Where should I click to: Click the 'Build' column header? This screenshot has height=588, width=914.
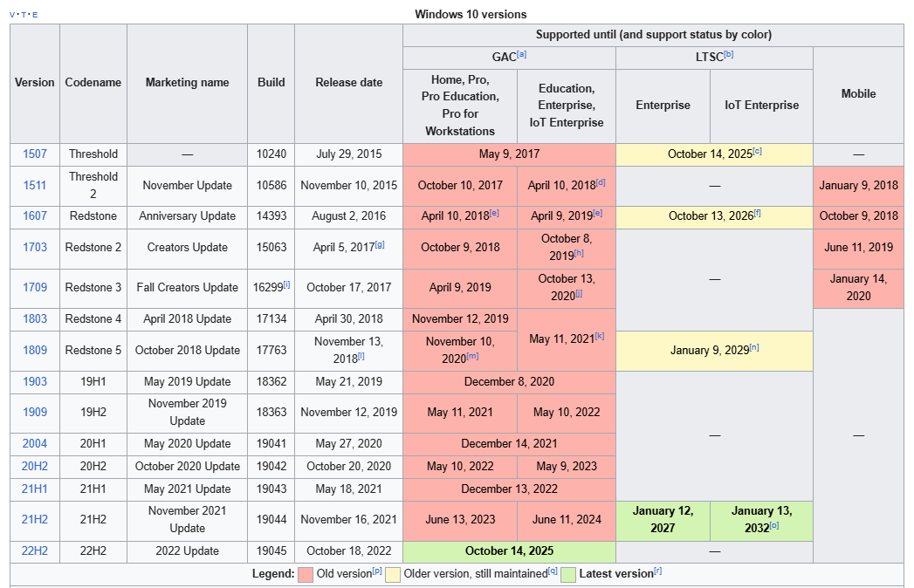[271, 83]
